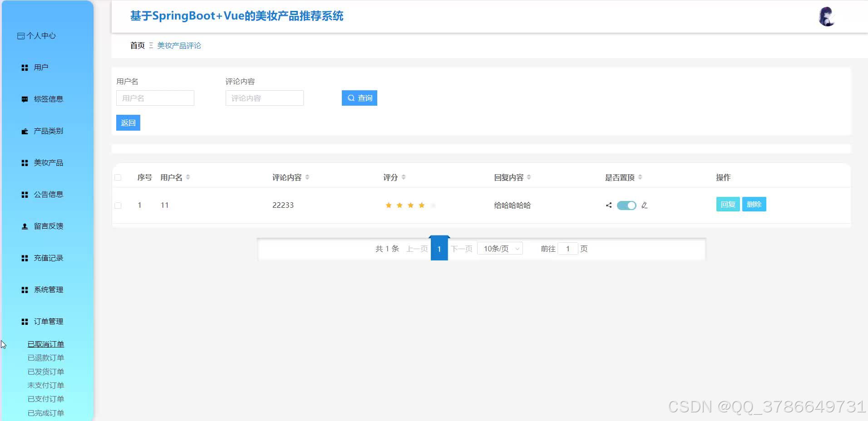Screen dimensions: 868x421
Task: Collapse the 订单管理 section
Action: point(47,321)
